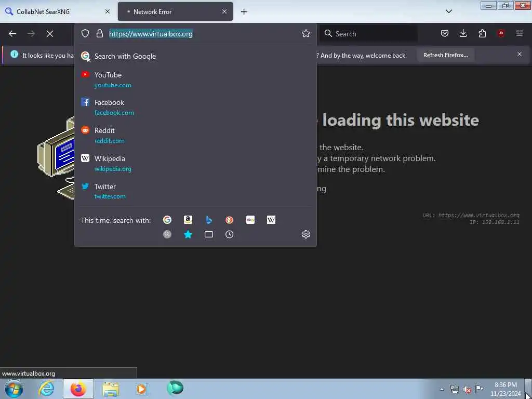Search this time with eBay icon
This screenshot has width=532, height=399.
(x=250, y=220)
